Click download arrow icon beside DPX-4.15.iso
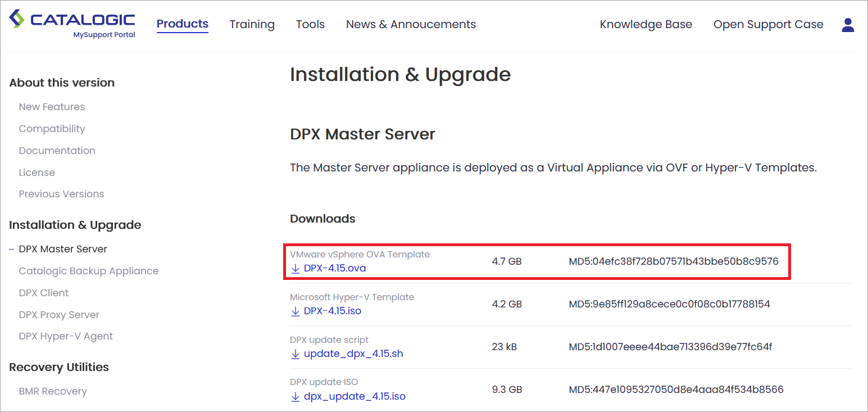868x412 pixels. tap(296, 311)
